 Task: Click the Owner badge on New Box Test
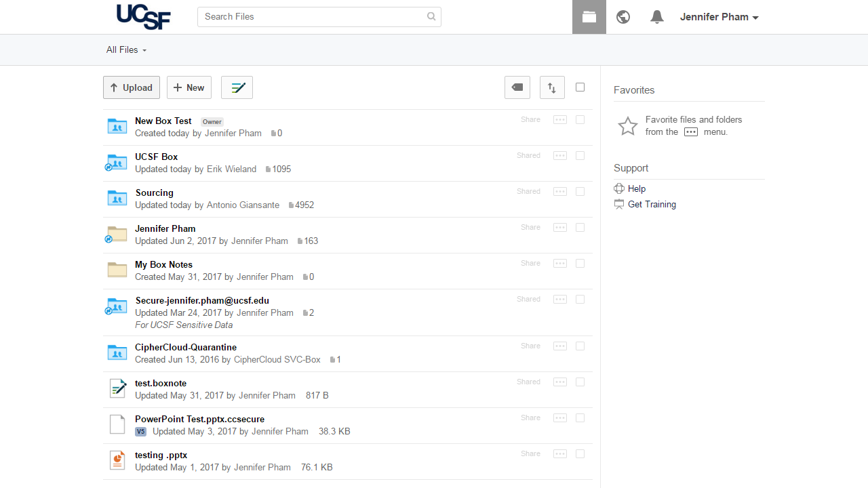(x=212, y=122)
